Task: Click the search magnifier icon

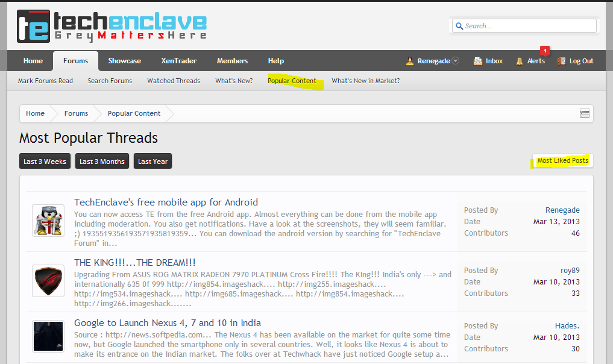Action: (x=459, y=26)
